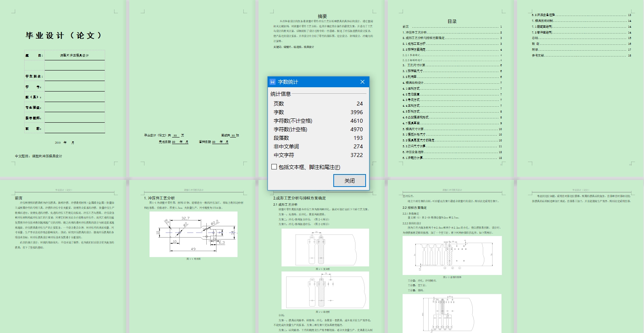The width and height of the screenshot is (644, 333).
Task: Click the 4.6凸凹模结构形式 contents entry
Action: [x=452, y=117]
